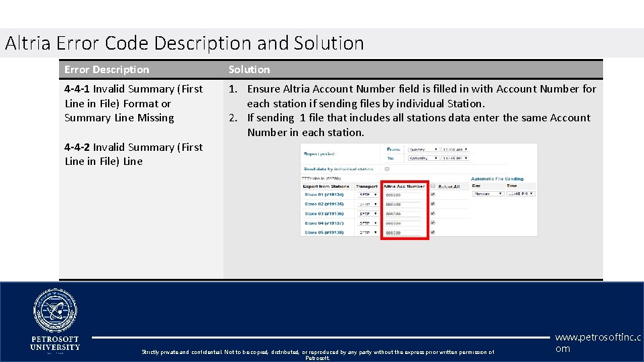The image size is (644, 362).
Task: Click Store 01 Altria Acc Number field
Action: [403, 195]
